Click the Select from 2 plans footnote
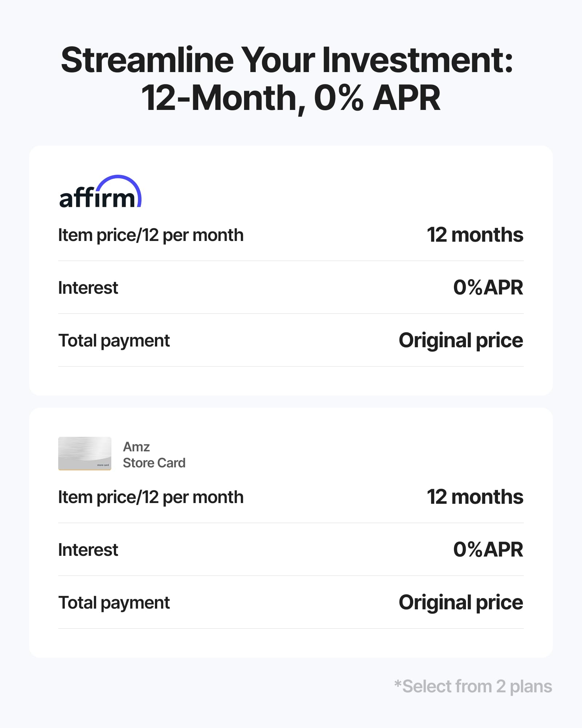 [473, 687]
